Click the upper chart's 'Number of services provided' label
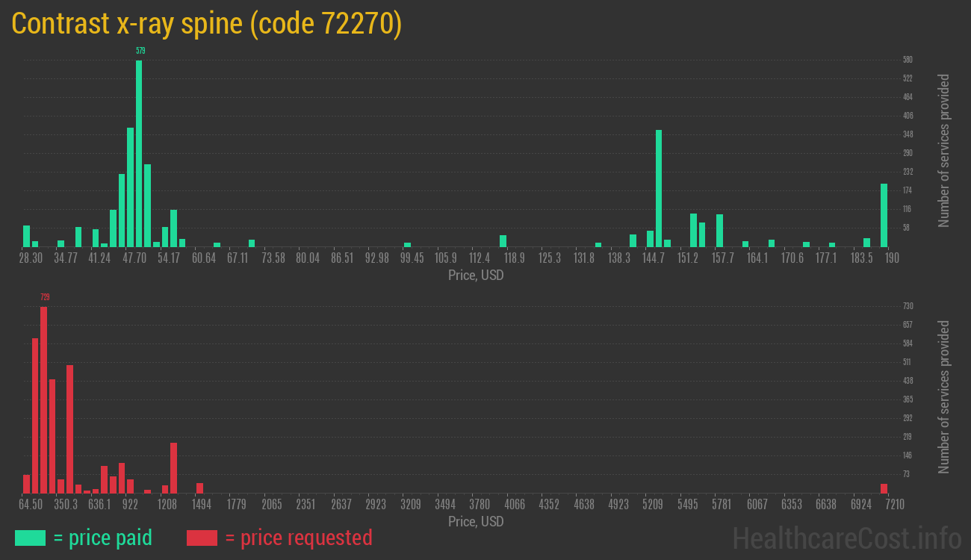Screen dimensions: 971x560 coord(944,151)
